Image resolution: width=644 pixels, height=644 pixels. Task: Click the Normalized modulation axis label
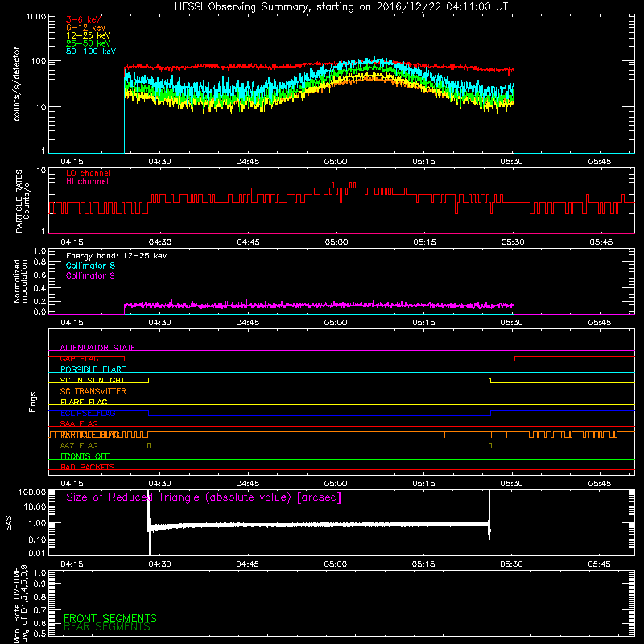(20, 281)
